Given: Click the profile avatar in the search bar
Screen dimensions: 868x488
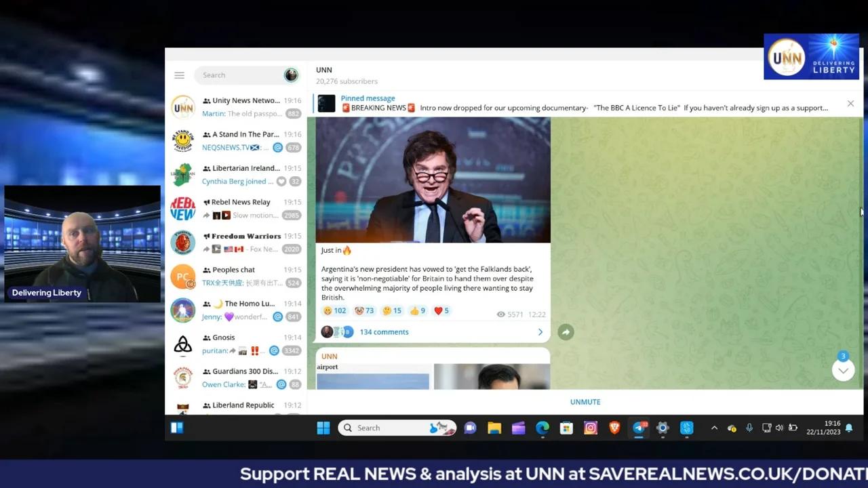Looking at the screenshot, I should coord(291,75).
